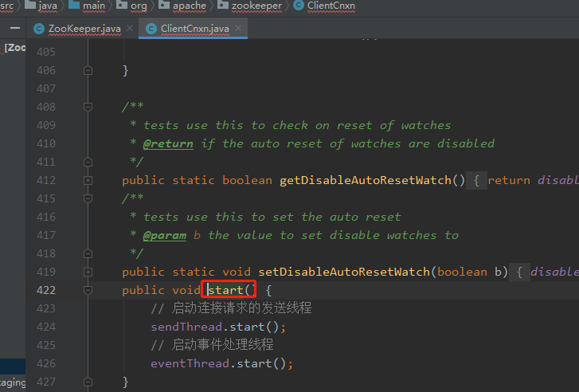Click line number 424 in the gutter

pos(46,327)
